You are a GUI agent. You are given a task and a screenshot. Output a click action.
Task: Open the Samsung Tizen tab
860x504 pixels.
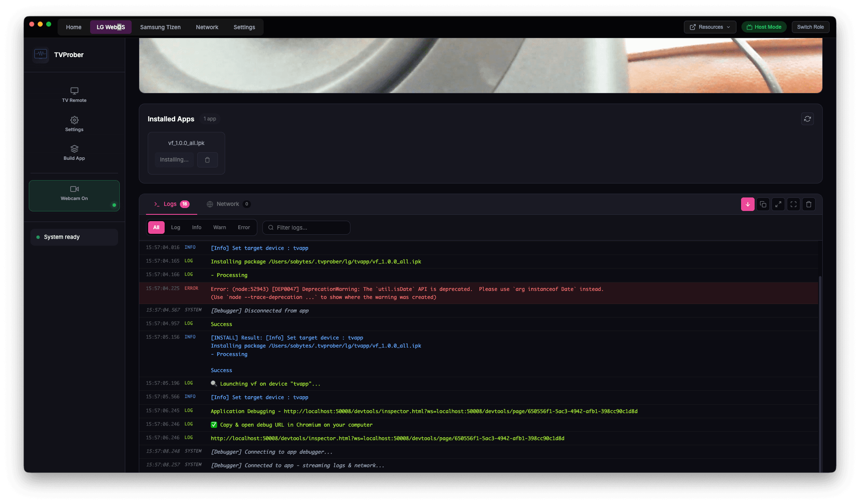pos(160,27)
